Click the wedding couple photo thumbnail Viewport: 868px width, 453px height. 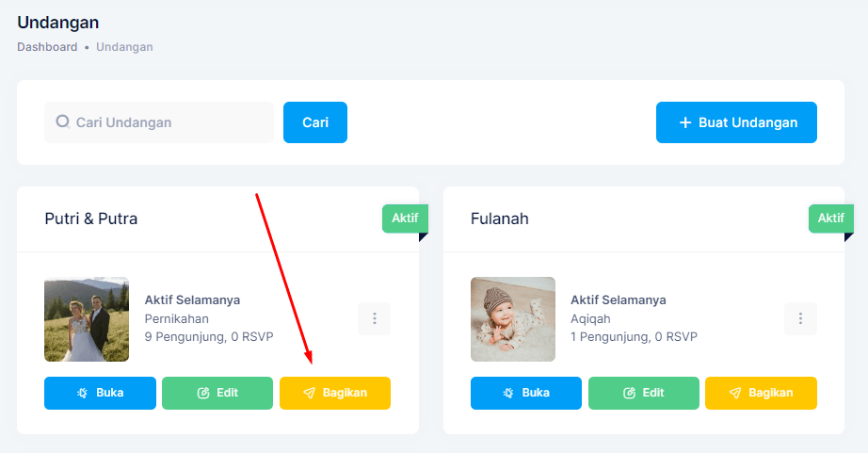pos(87,319)
